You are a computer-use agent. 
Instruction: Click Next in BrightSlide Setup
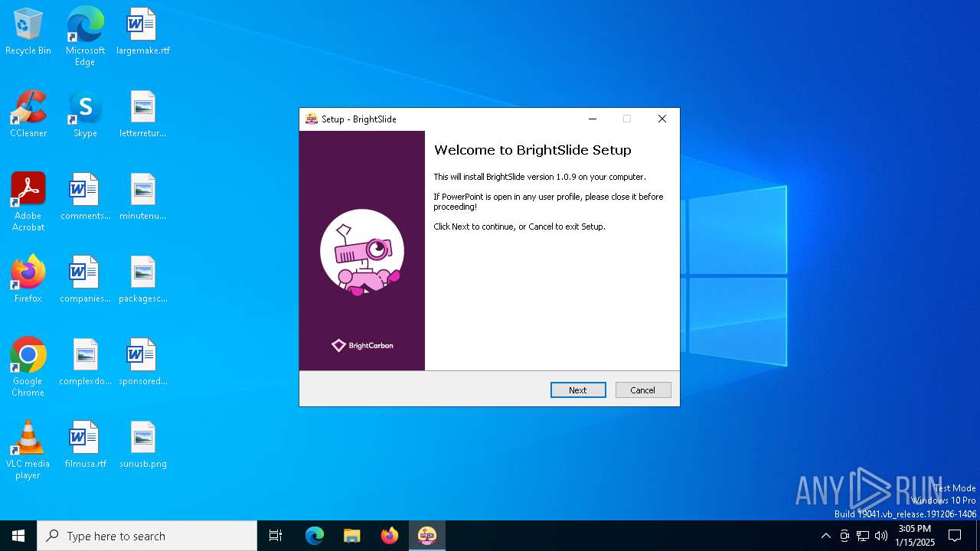[578, 390]
